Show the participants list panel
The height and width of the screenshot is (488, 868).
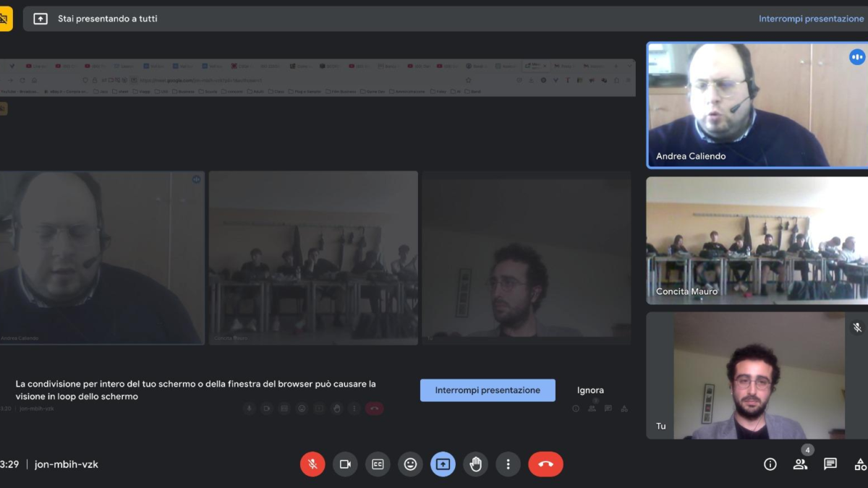(x=800, y=464)
